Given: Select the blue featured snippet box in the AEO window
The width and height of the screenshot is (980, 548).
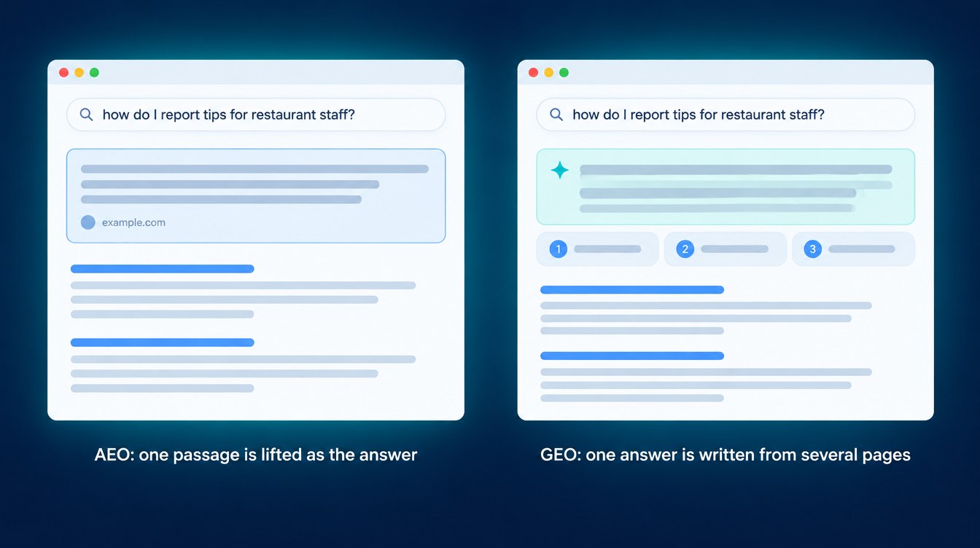Looking at the screenshot, I should [x=256, y=195].
